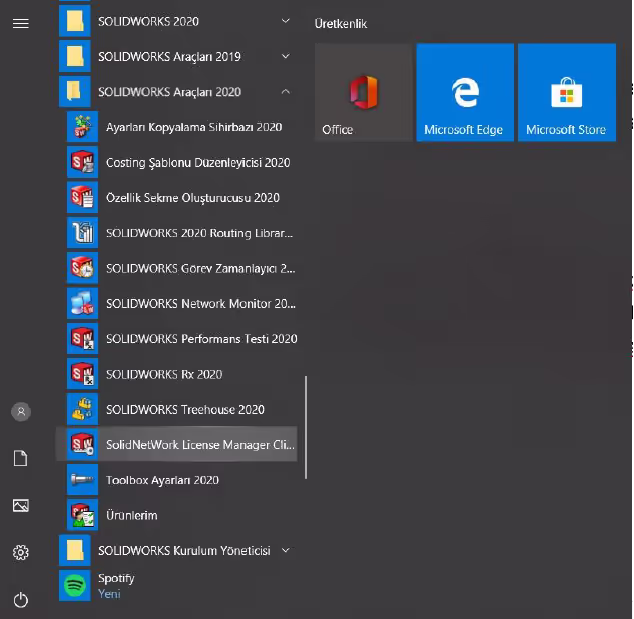This screenshot has height=619, width=634.
Task: Click the Üretkenlik group heading
Action: (341, 24)
